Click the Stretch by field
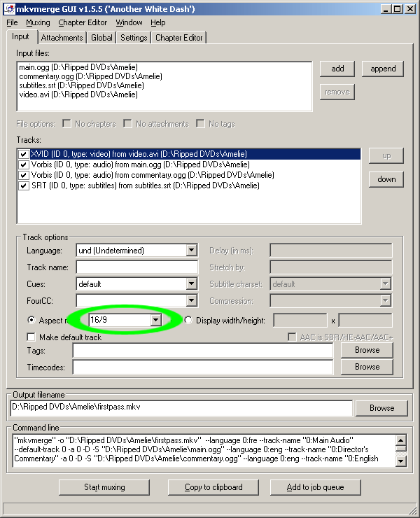The image size is (420, 518). click(331, 267)
